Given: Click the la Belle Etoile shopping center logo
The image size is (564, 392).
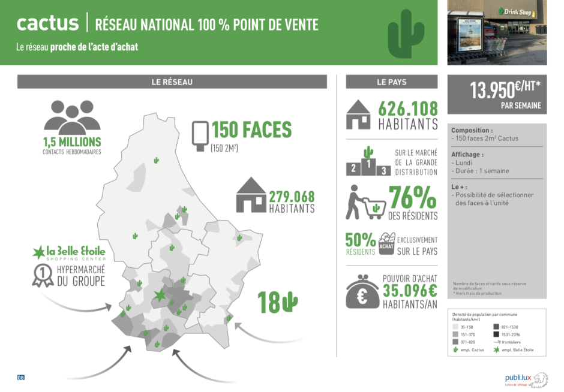Looking at the screenshot, I should 69,252.
